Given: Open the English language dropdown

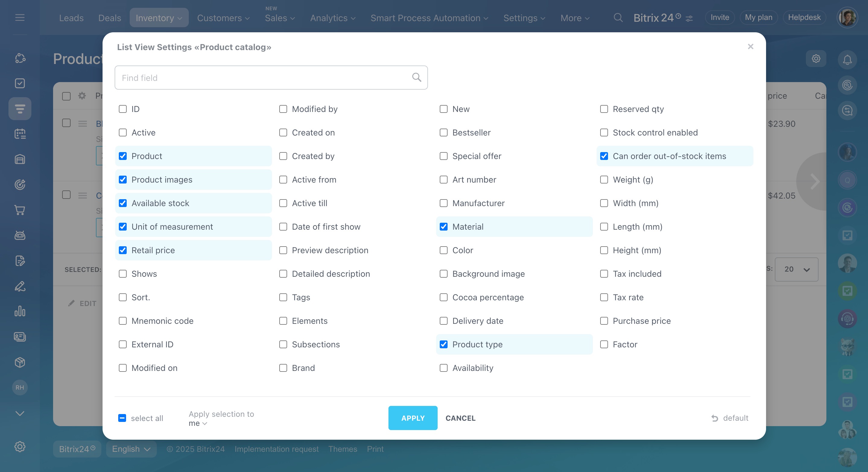Looking at the screenshot, I should tap(131, 449).
